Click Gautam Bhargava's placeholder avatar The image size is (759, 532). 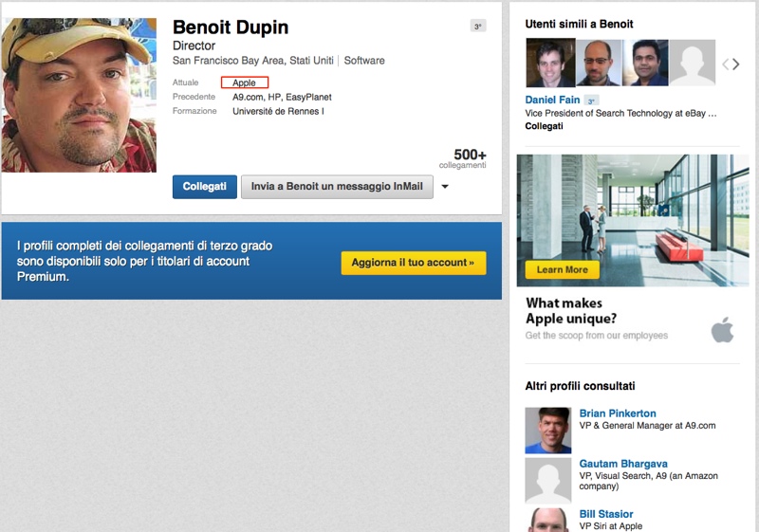click(548, 481)
